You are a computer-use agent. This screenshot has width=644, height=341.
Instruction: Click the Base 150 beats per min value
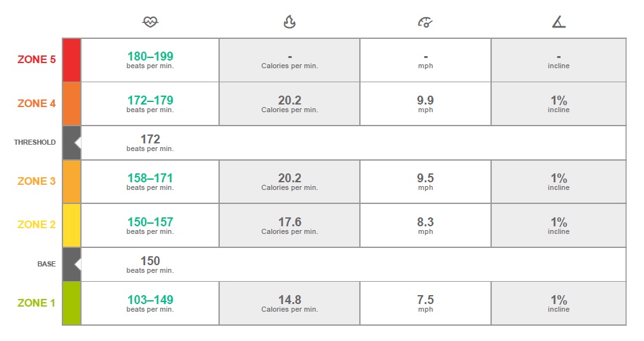[150, 264]
